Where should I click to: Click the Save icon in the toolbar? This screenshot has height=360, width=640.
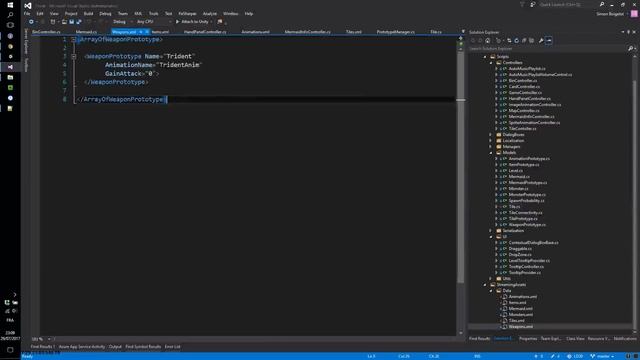click(x=71, y=22)
